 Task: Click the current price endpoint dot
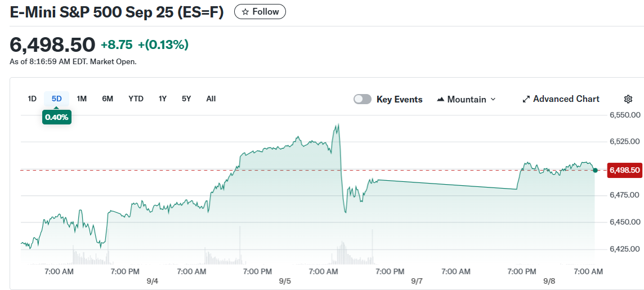tap(595, 170)
